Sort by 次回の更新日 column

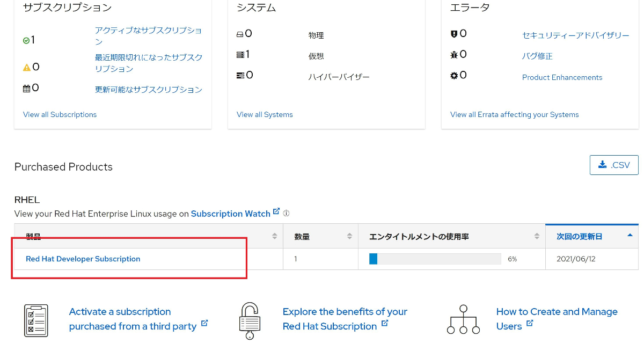tap(592, 236)
